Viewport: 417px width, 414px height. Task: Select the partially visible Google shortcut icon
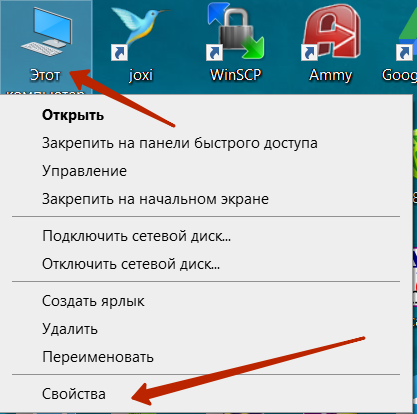tap(406, 37)
